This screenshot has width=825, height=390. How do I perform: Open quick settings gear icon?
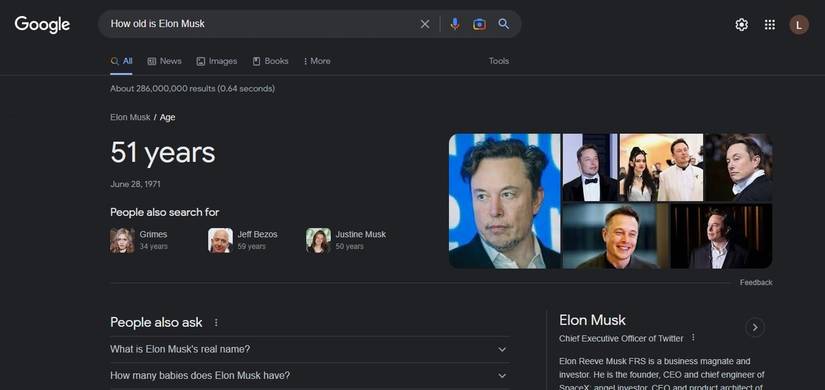click(x=741, y=25)
